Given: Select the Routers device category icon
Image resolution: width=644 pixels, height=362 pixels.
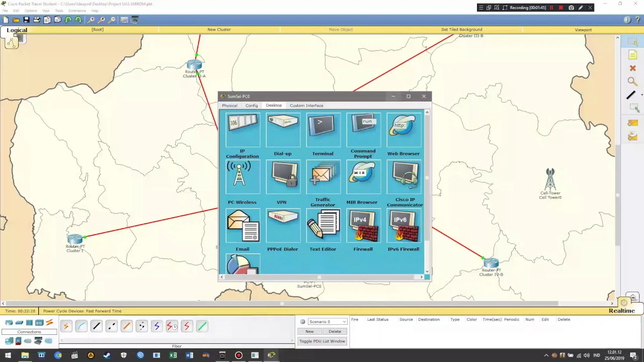Looking at the screenshot, I should point(9,323).
